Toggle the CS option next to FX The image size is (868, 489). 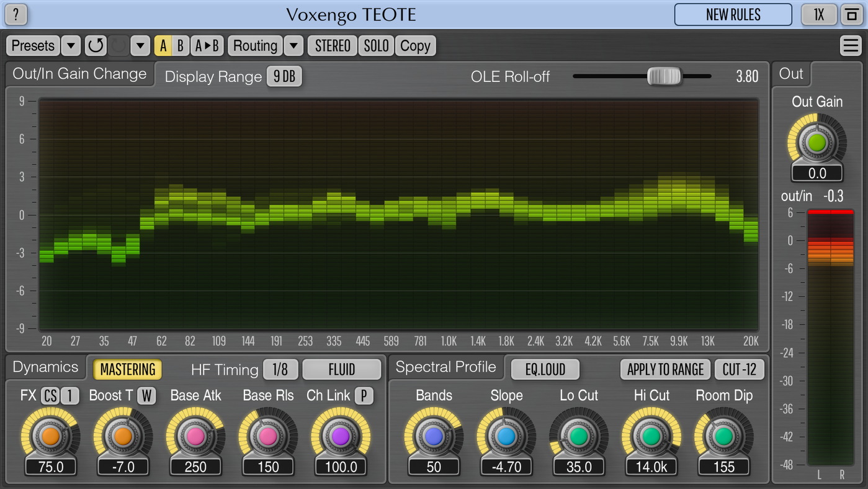point(50,395)
